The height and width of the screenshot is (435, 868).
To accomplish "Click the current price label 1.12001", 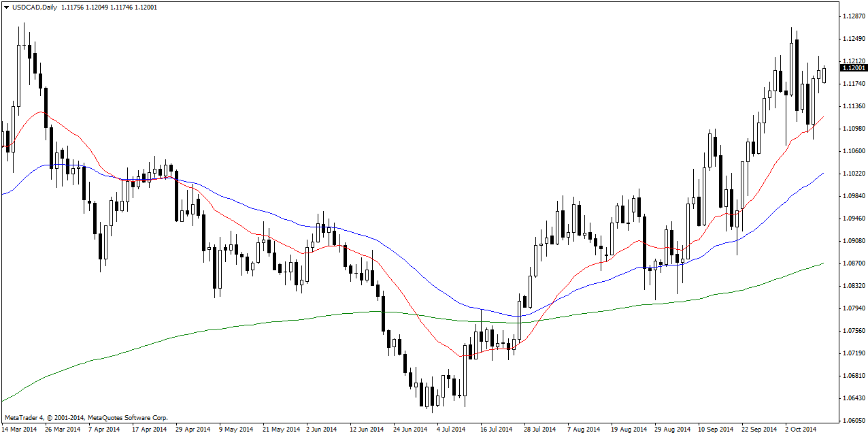I will [854, 68].
